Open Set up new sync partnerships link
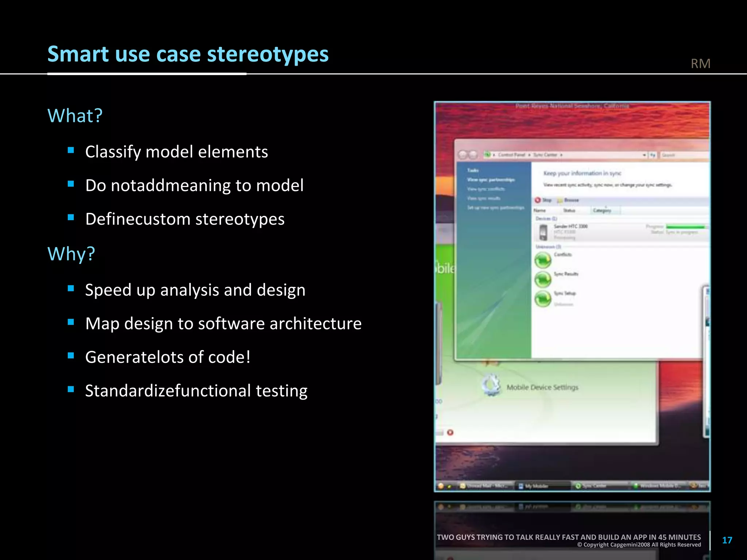This screenshot has width=747, height=560. pyautogui.click(x=496, y=207)
